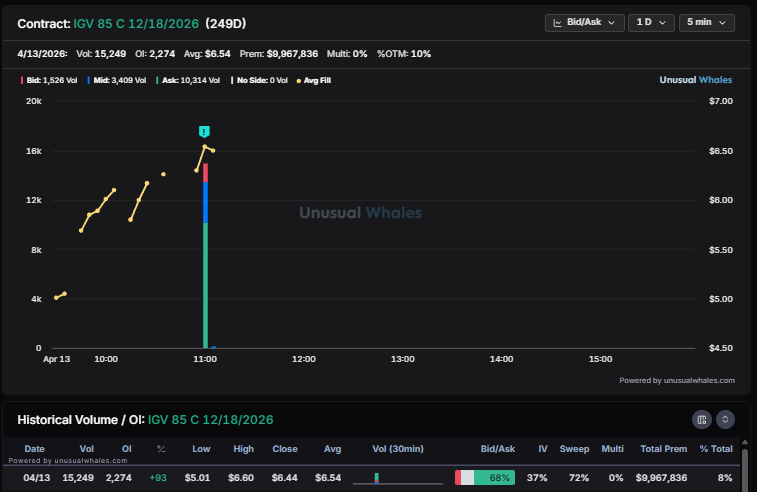The image size is (757, 492).
Task: Toggle the No Side 0 Vol legend item
Action: coord(259,80)
